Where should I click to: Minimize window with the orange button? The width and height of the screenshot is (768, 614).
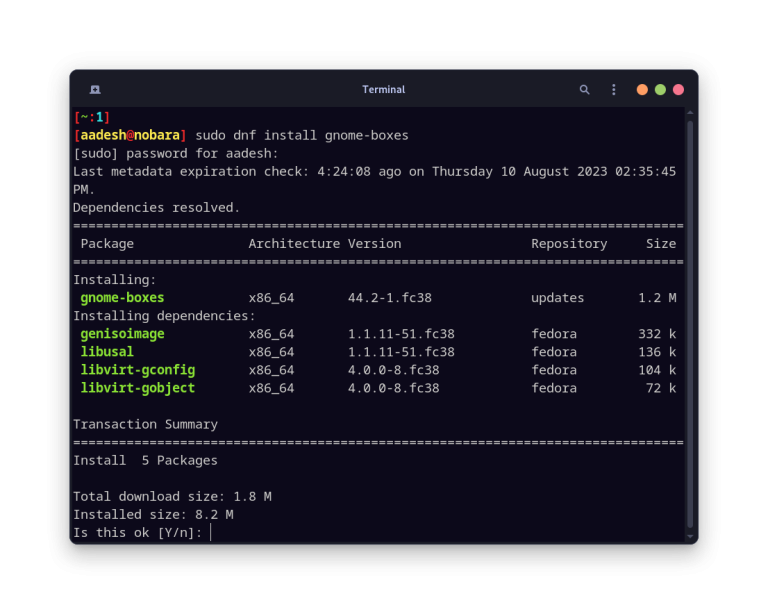point(642,90)
